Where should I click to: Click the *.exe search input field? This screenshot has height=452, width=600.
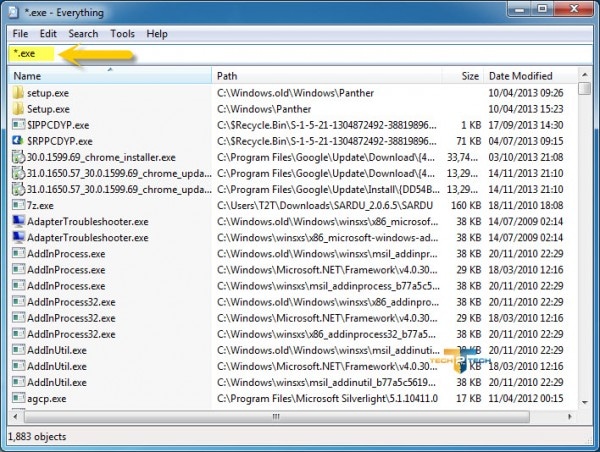pyautogui.click(x=300, y=54)
